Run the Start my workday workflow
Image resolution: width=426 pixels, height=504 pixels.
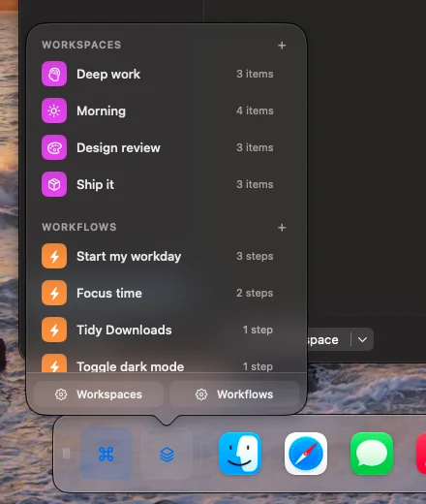click(x=167, y=256)
